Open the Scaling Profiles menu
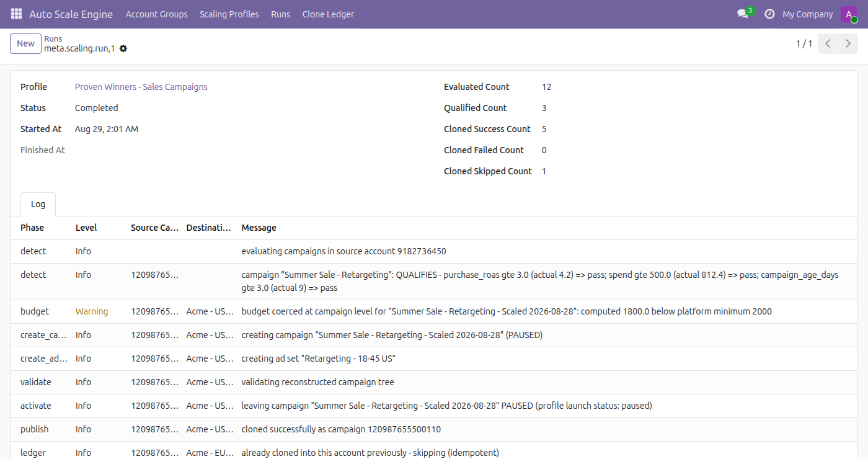This screenshot has width=868, height=459. point(229,14)
